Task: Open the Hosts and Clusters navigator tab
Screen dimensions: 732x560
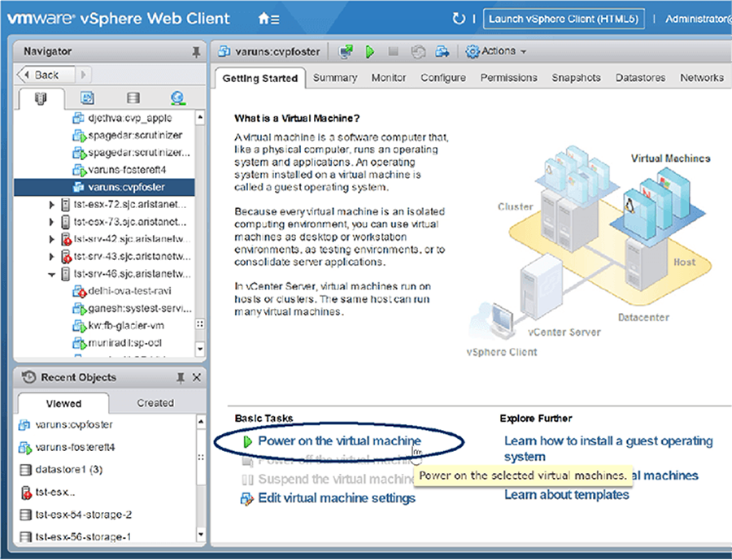Action: coord(41,98)
